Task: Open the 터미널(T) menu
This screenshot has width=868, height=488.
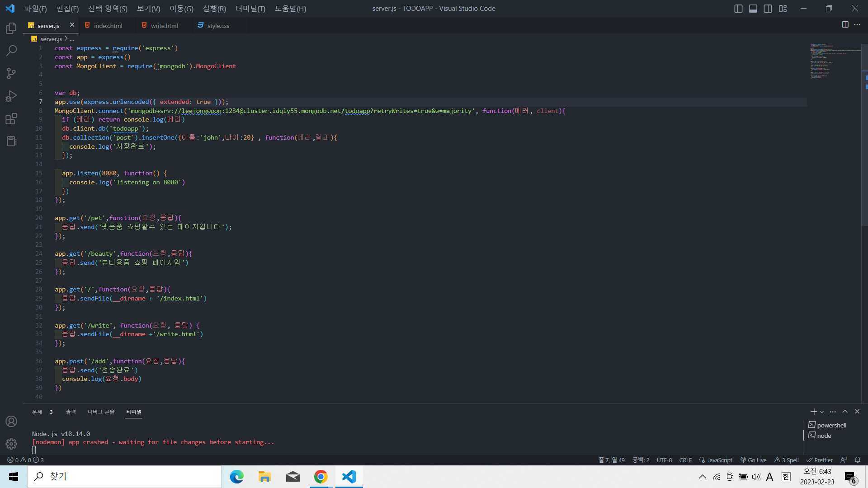Action: pyautogui.click(x=250, y=9)
